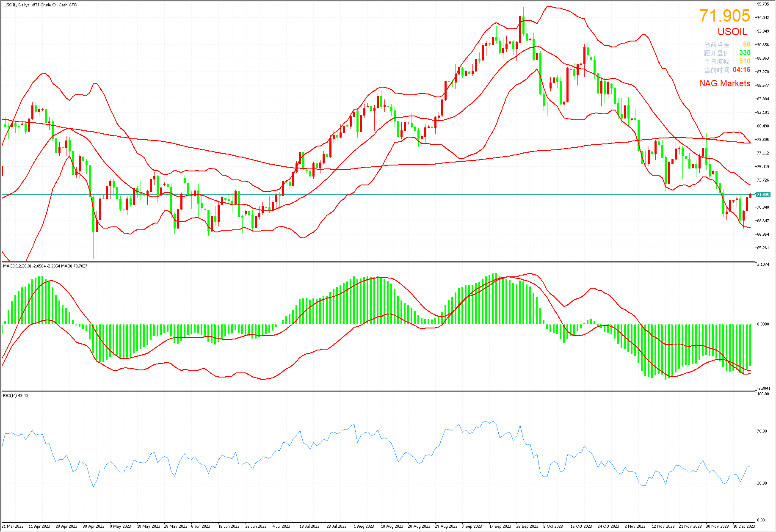
Task: Click the 距开盘价 value 330
Action: 745,53
